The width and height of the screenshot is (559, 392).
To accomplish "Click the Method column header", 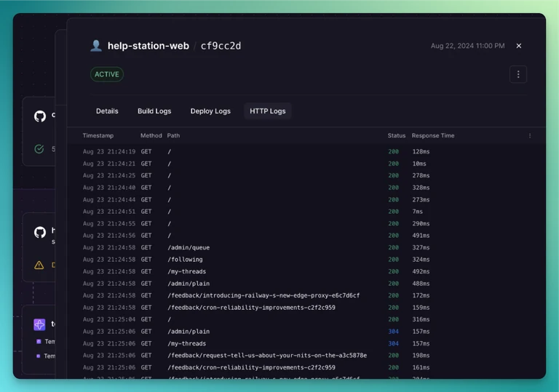I will (151, 135).
